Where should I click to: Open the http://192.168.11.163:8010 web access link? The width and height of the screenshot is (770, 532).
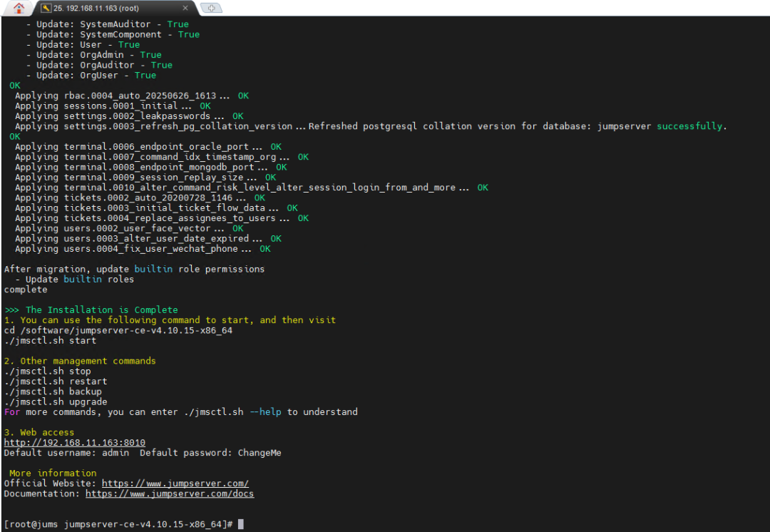tap(75, 443)
